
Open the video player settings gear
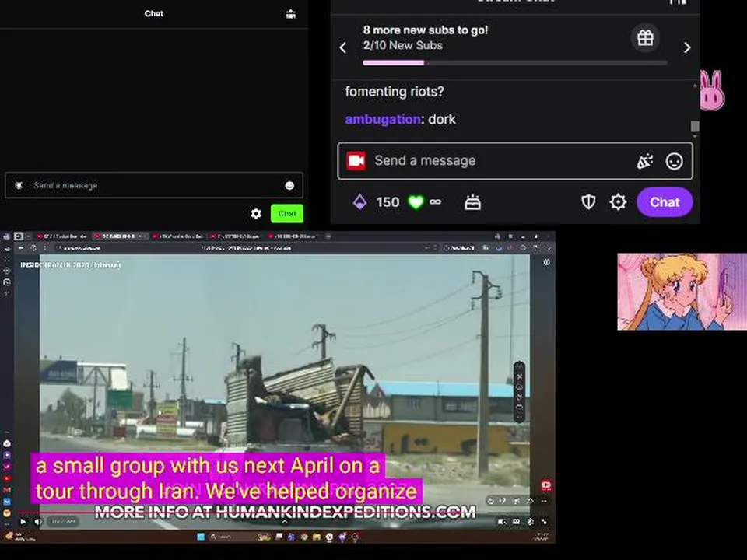click(530, 522)
